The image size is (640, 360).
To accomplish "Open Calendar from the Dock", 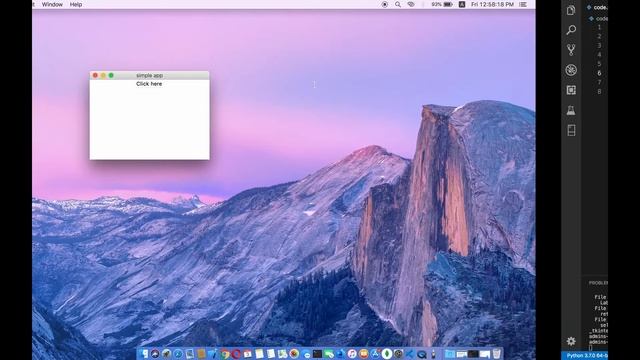I will [x=248, y=354].
